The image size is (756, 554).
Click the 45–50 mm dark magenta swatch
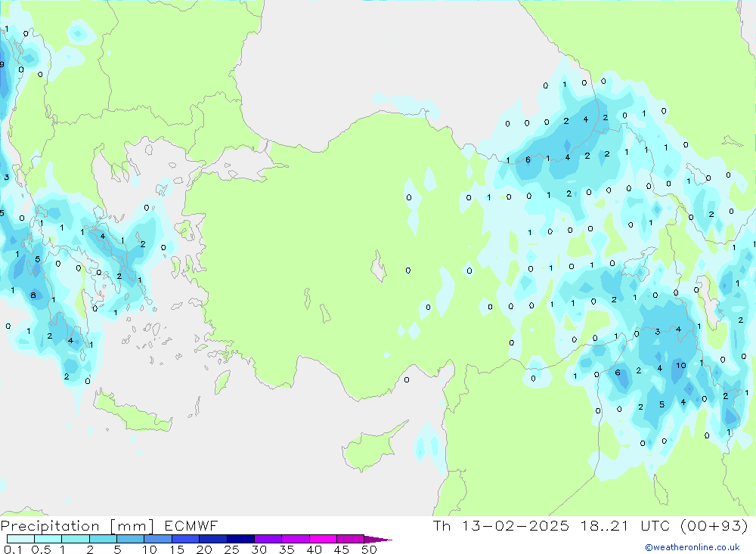click(x=351, y=539)
